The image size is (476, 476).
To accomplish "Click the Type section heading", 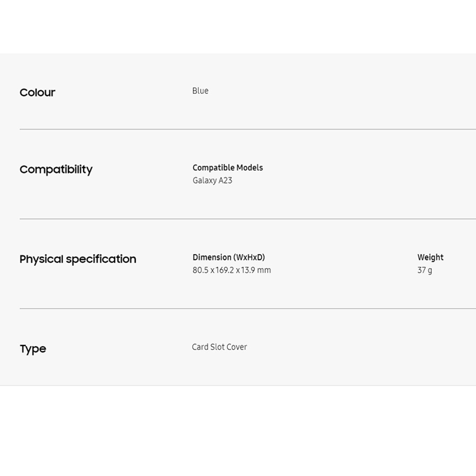I will [33, 349].
